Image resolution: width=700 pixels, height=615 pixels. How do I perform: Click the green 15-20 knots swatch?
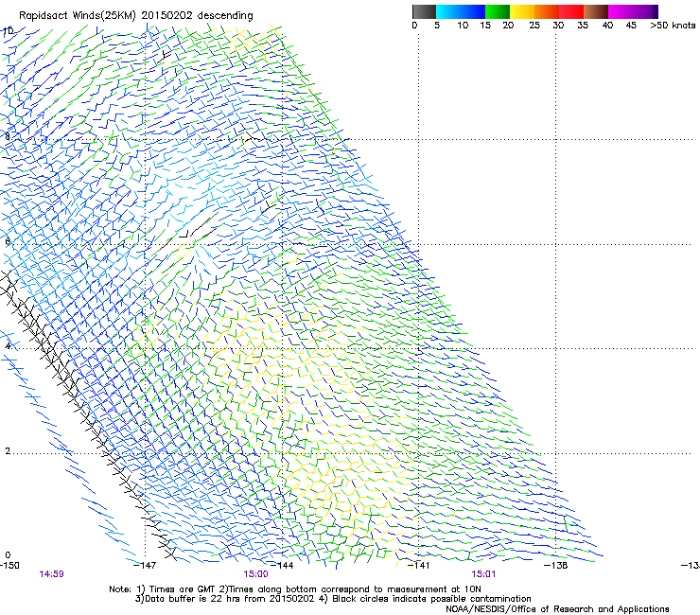498,11
